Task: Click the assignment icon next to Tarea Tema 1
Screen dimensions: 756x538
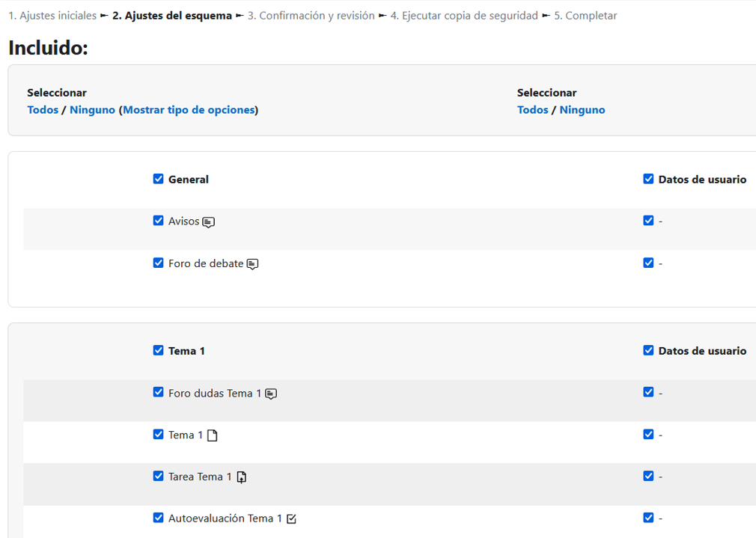Action: coord(240,476)
